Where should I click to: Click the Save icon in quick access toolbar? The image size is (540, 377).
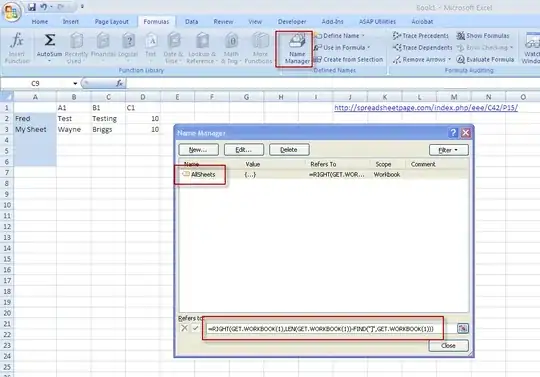click(32, 7)
